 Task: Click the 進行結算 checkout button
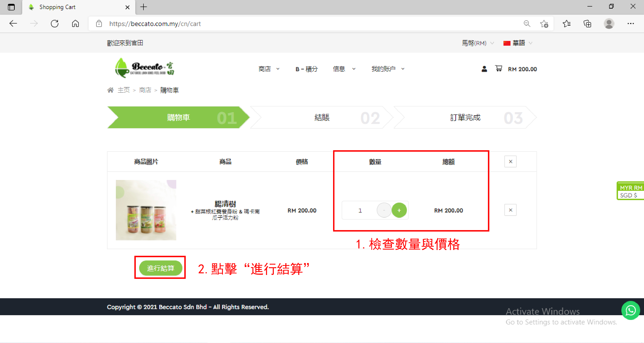pos(160,268)
